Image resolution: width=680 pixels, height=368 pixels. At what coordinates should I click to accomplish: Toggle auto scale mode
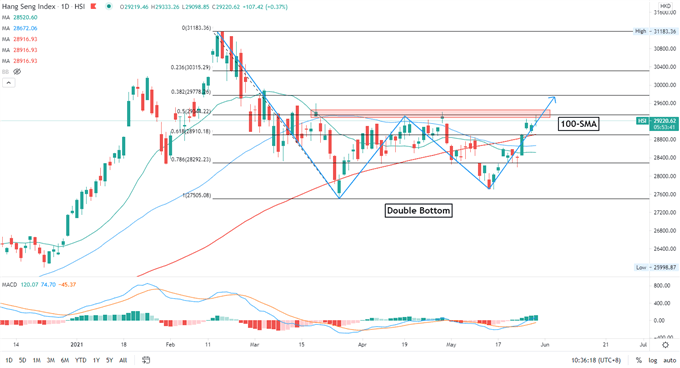(670, 360)
